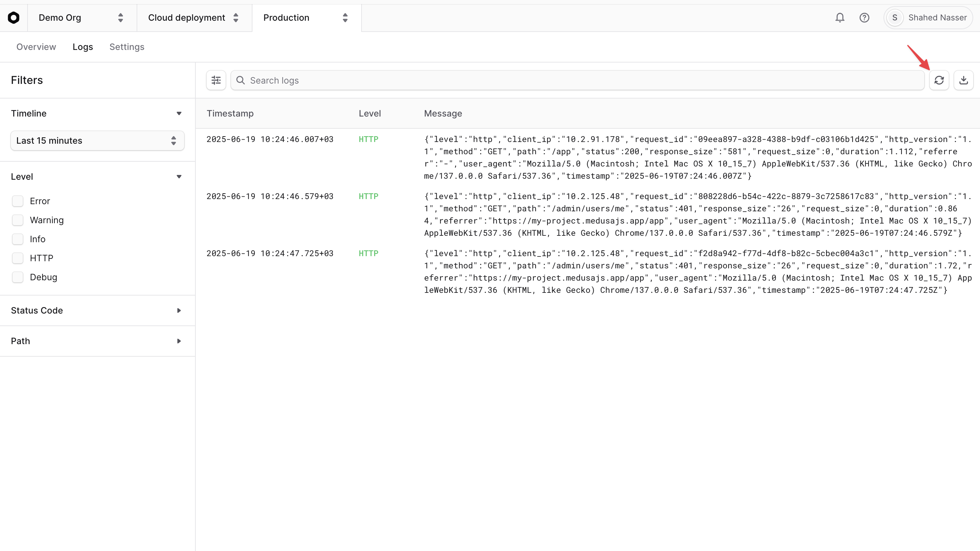The height and width of the screenshot is (551, 980).
Task: Open the log filter settings icon
Action: (216, 80)
